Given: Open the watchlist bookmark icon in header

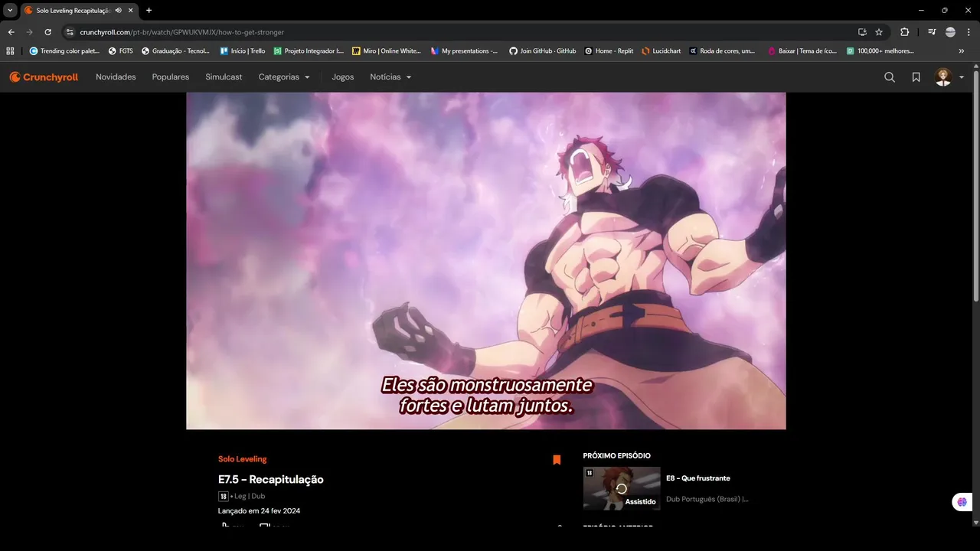Looking at the screenshot, I should coord(916,77).
